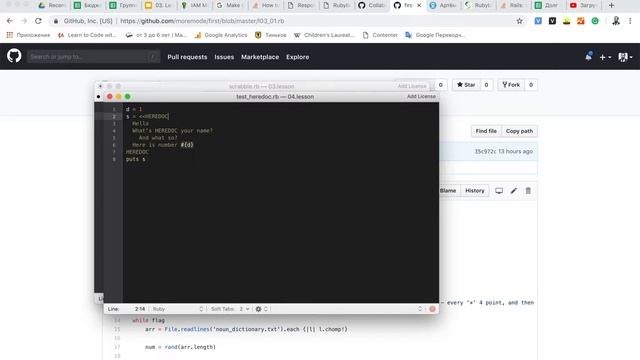This screenshot has height=360, width=640.
Task: Open the gear bundle menu in the editor status bar
Action: click(x=261, y=309)
